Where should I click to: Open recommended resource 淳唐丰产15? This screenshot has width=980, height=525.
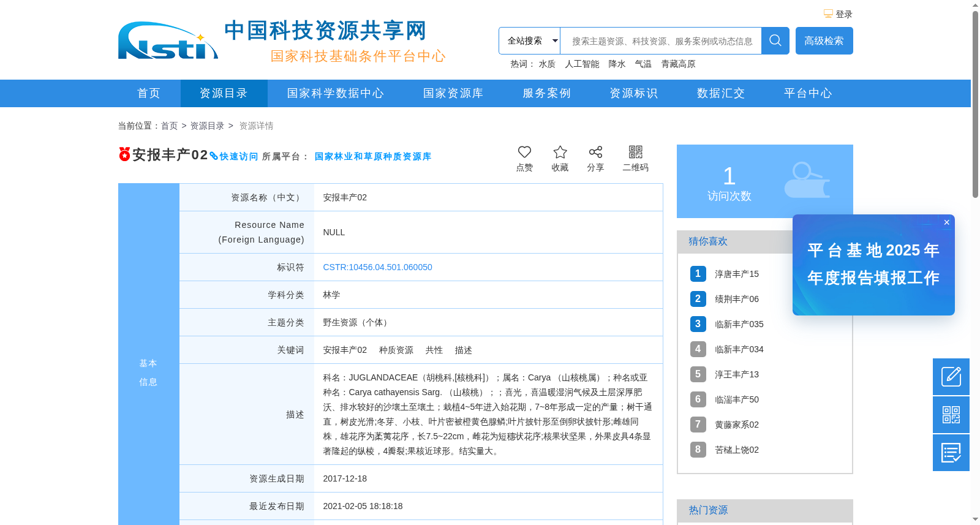737,274
